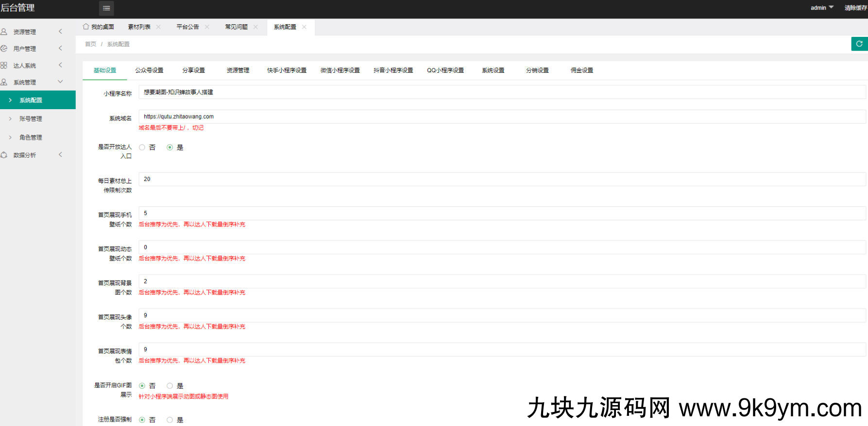Click the 数据分析 sidebar icon
The image size is (868, 426).
click(4, 155)
